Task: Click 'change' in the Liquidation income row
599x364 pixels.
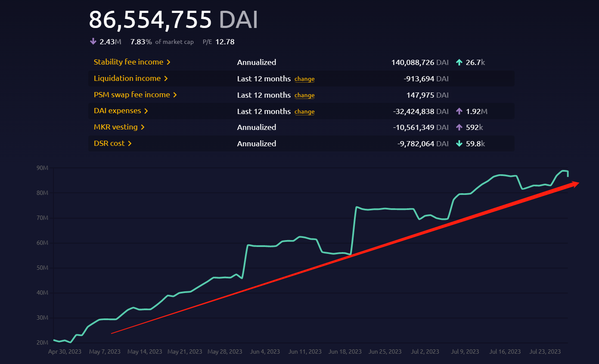Action: (304, 79)
